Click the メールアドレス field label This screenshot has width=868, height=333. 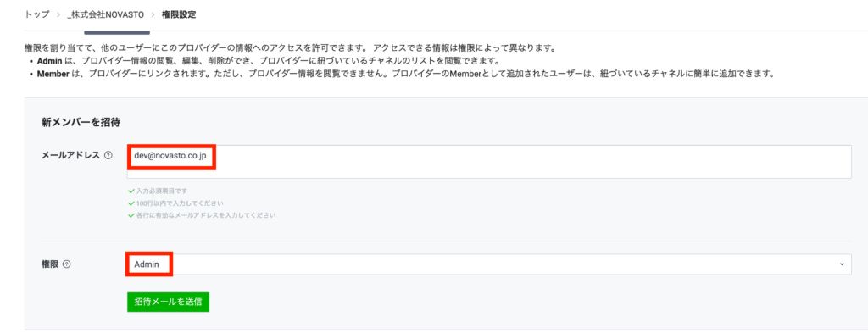71,155
